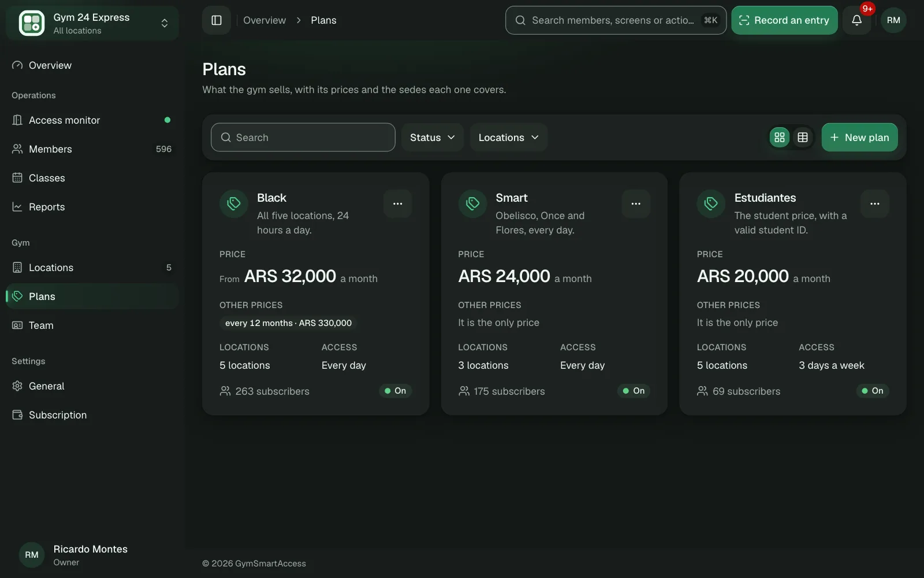
Task: Click the plans Search field
Action: 303,138
